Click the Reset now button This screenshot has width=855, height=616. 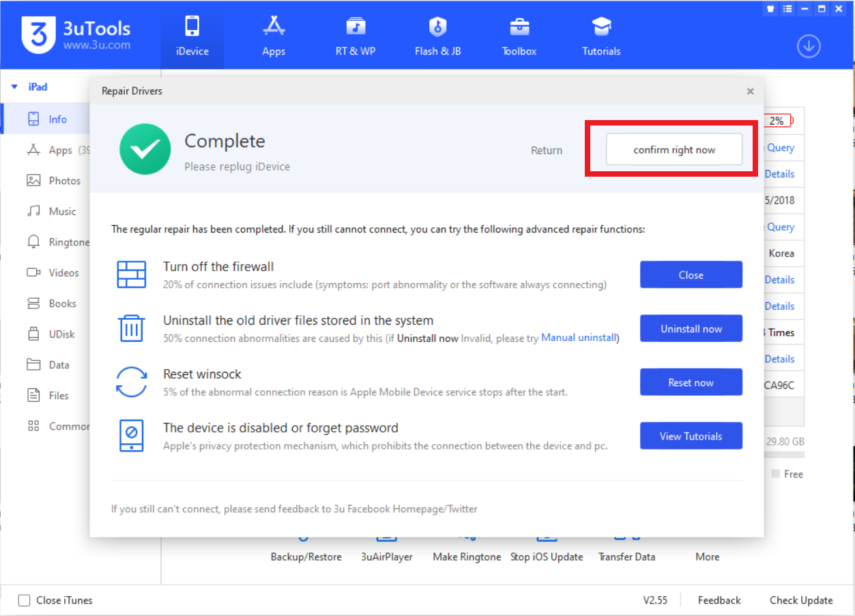691,383
